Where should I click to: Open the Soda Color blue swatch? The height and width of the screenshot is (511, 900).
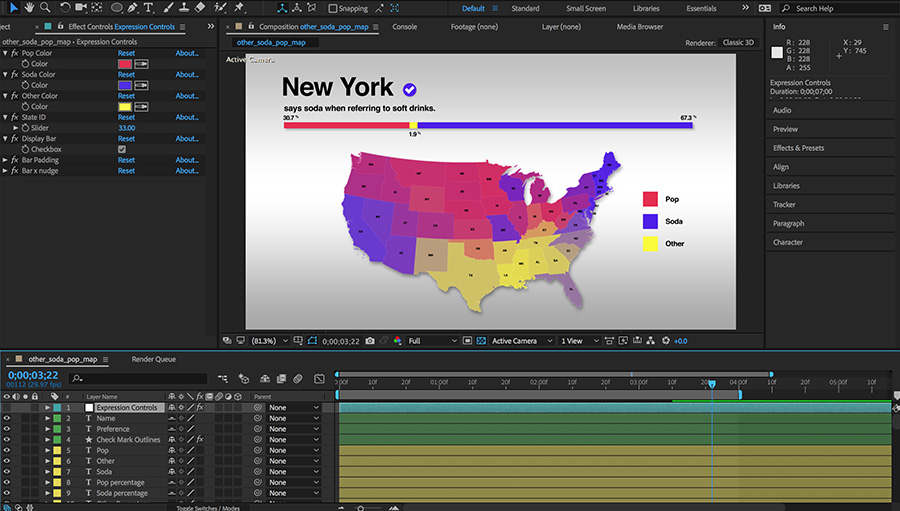tap(125, 85)
